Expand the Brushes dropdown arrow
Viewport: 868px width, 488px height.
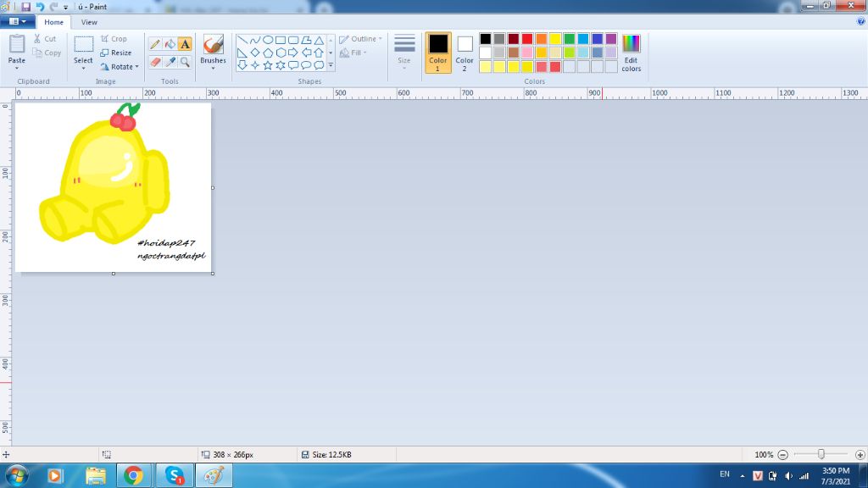pyautogui.click(x=213, y=68)
